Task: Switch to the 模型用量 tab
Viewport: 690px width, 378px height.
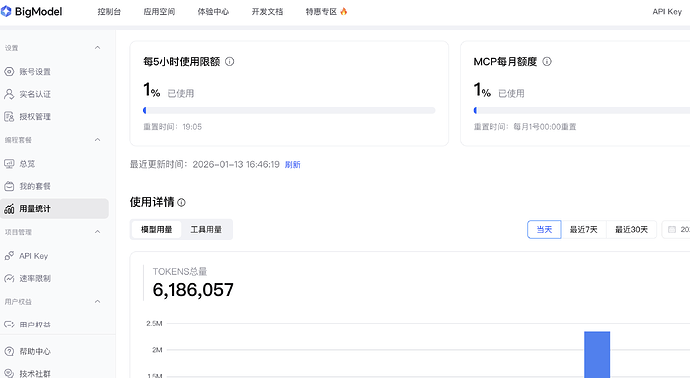Action: click(157, 229)
